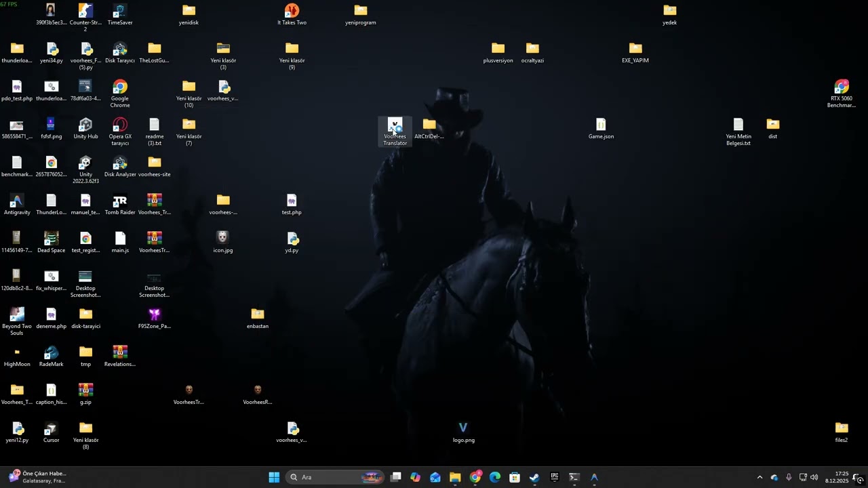The image size is (868, 488).
Task: Click the pdo_test.php file icon
Action: click(x=17, y=91)
